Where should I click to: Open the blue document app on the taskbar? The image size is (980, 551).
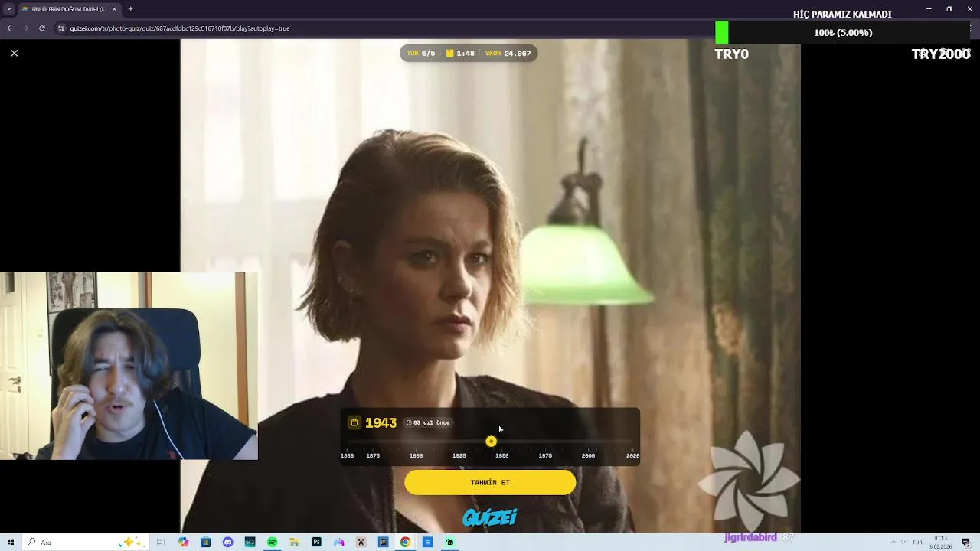point(427,542)
